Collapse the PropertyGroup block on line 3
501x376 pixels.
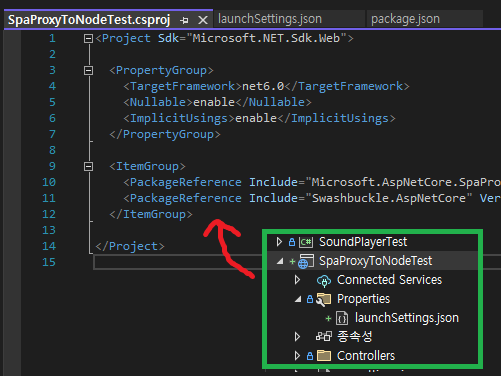88,71
